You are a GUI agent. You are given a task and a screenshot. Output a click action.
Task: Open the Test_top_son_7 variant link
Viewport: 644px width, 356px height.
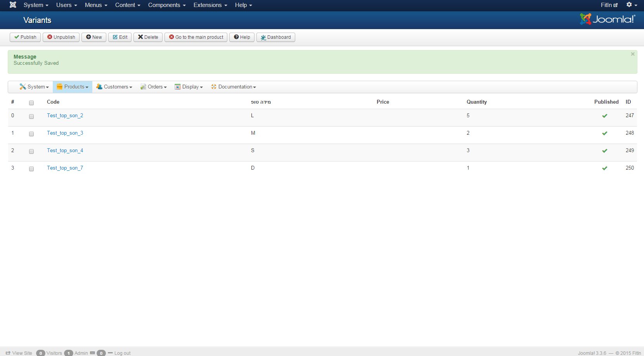tap(65, 168)
